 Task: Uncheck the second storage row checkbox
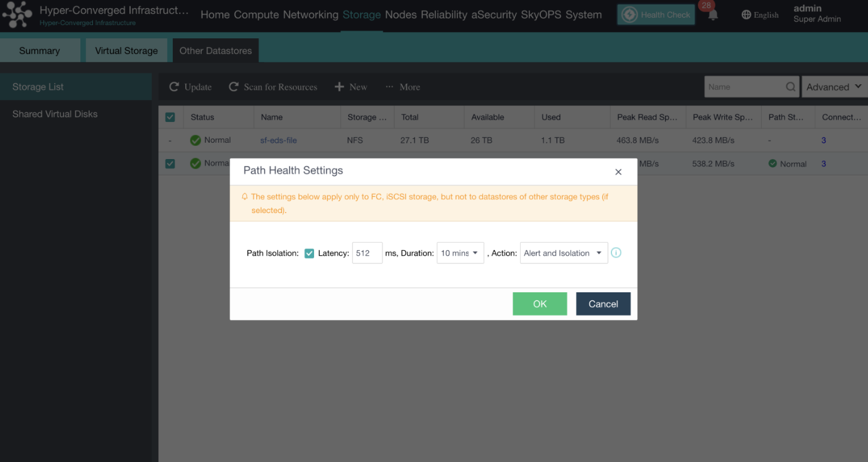pyautogui.click(x=170, y=163)
